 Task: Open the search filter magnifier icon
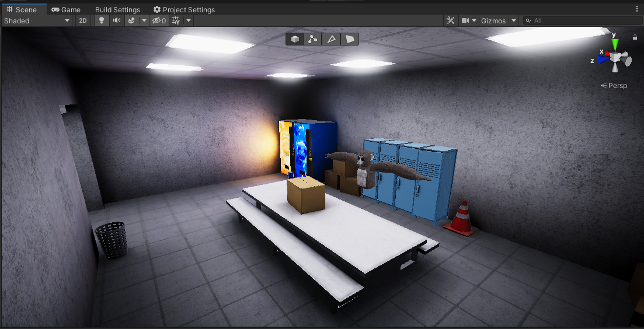click(x=529, y=20)
